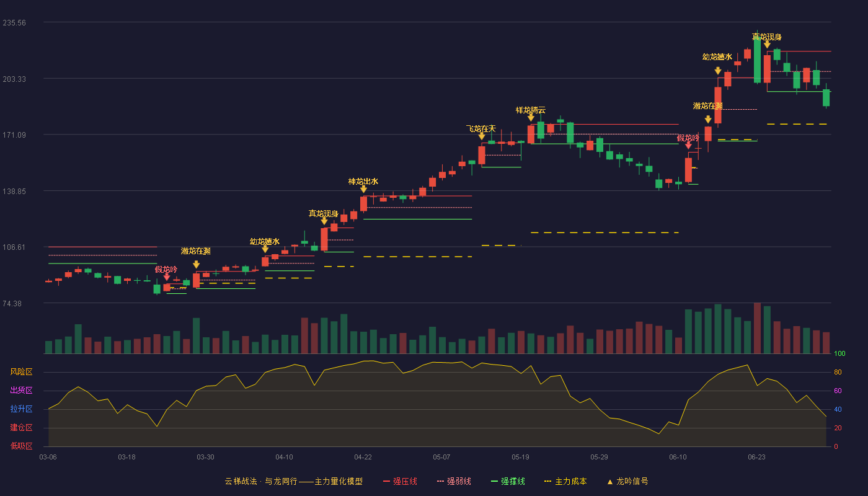868x496 pixels.
Task: Click the magenta 60 indicator scale value
Action: (x=838, y=391)
